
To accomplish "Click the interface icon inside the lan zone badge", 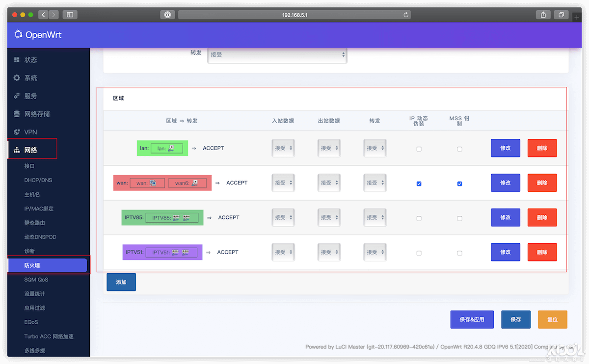I will coord(172,147).
